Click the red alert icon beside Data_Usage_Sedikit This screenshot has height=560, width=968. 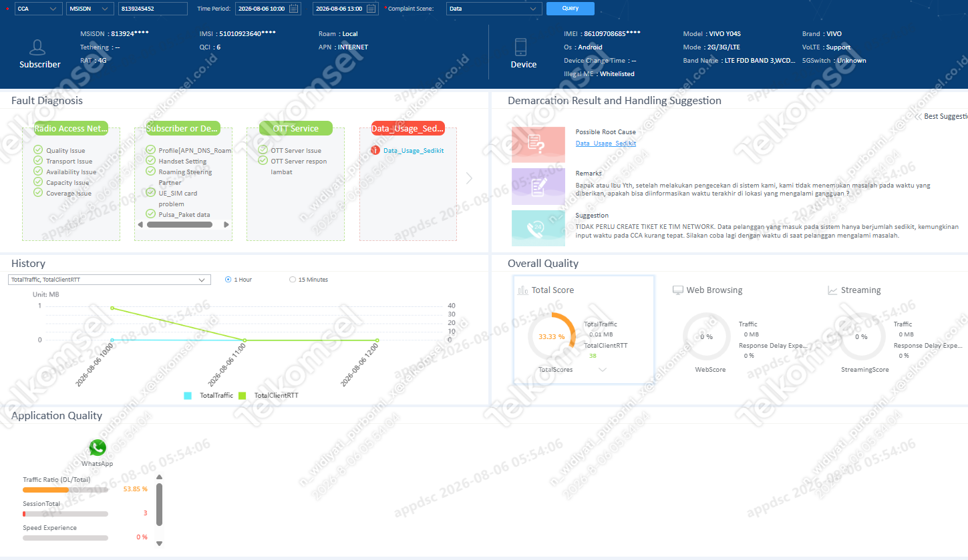tap(375, 151)
